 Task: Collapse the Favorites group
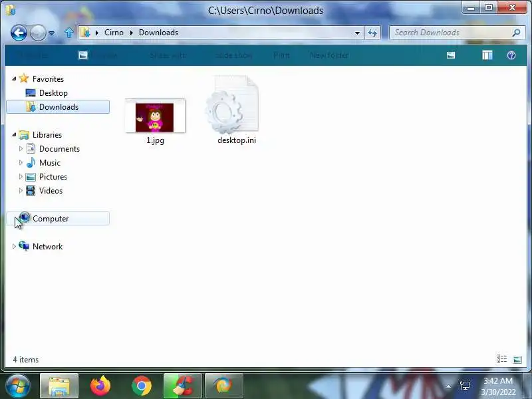pyautogui.click(x=14, y=78)
